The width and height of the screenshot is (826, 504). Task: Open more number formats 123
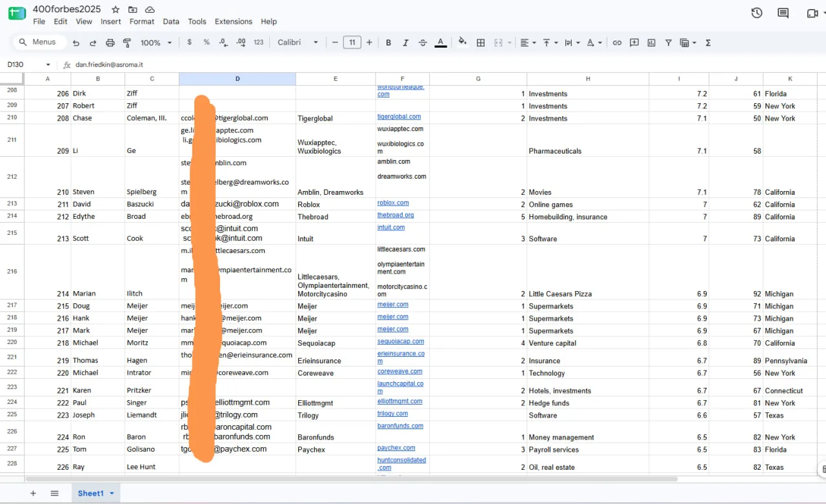pos(259,43)
